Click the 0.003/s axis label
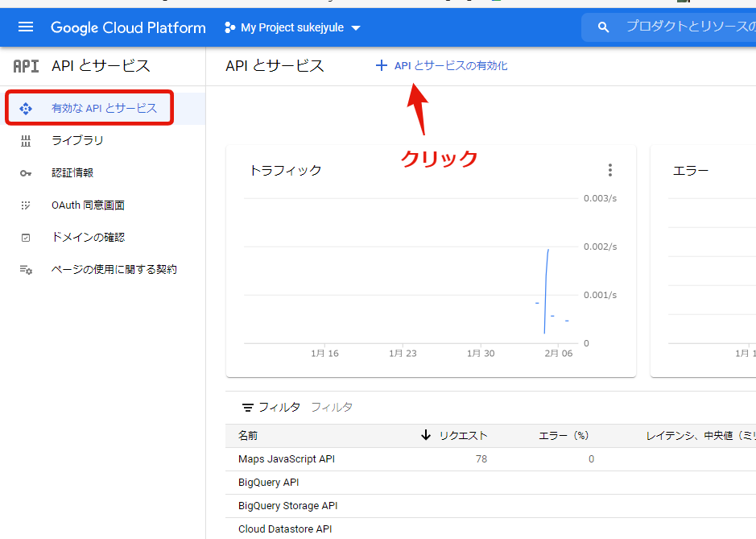756x539 pixels. (600, 198)
